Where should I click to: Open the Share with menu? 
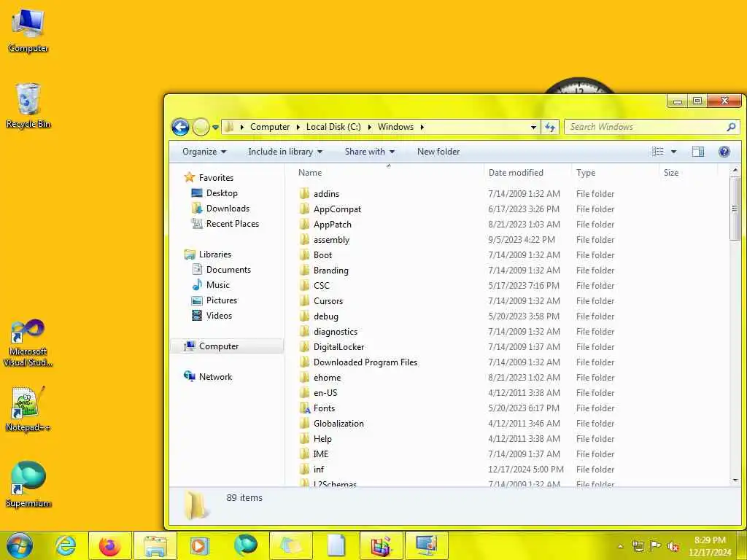click(370, 152)
